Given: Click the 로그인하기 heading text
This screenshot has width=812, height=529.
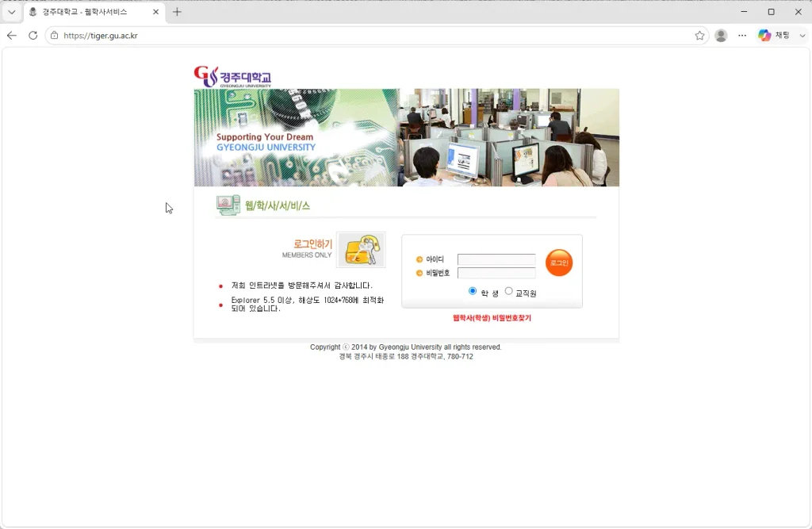Looking at the screenshot, I should [312, 243].
